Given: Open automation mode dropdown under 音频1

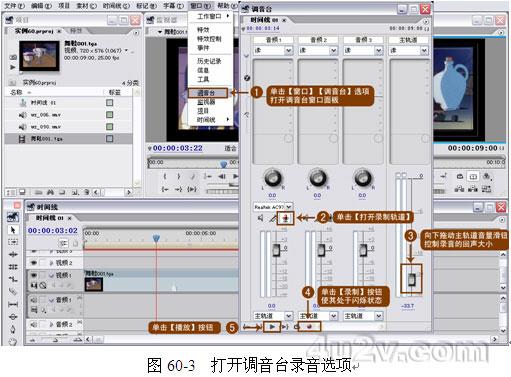Looking at the screenshot, I should tap(289, 51).
